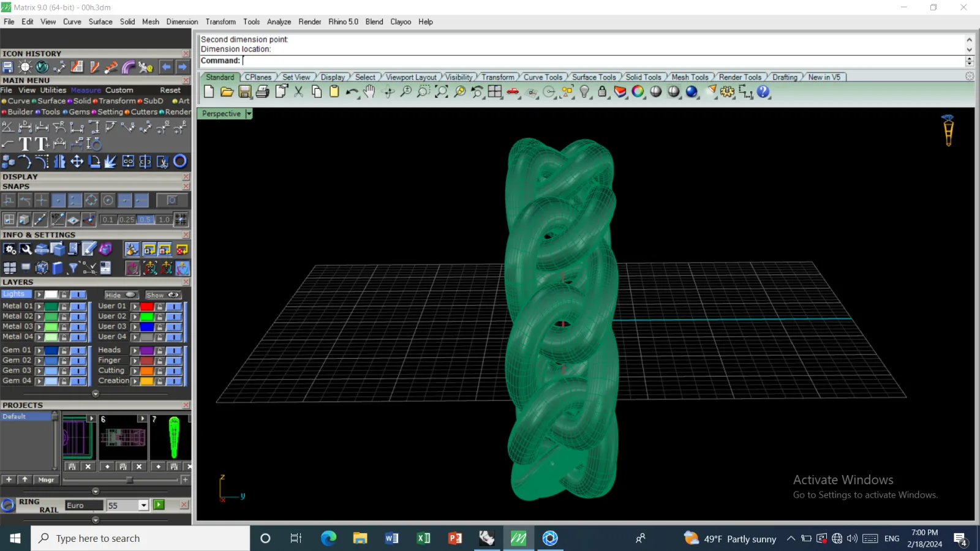Toggle the 1.0 snap spacing button

(x=164, y=219)
